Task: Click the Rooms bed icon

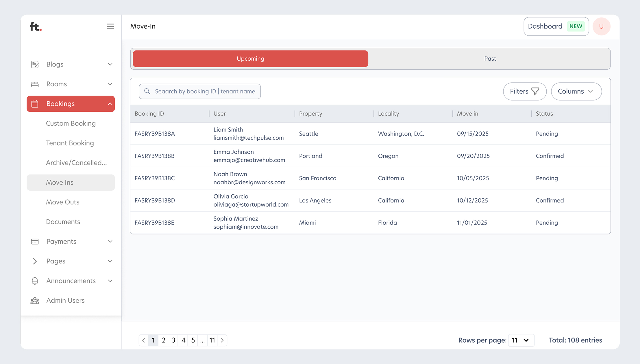Action: [35, 84]
